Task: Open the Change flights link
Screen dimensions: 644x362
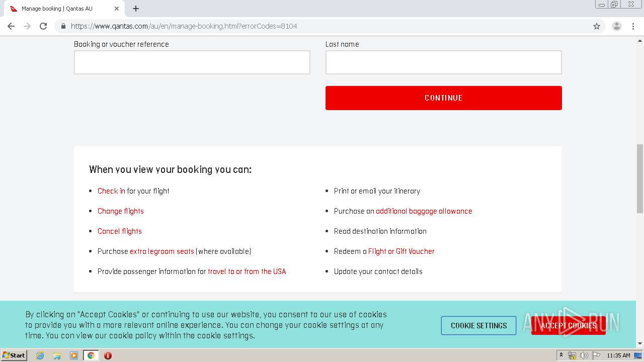Action: click(121, 211)
